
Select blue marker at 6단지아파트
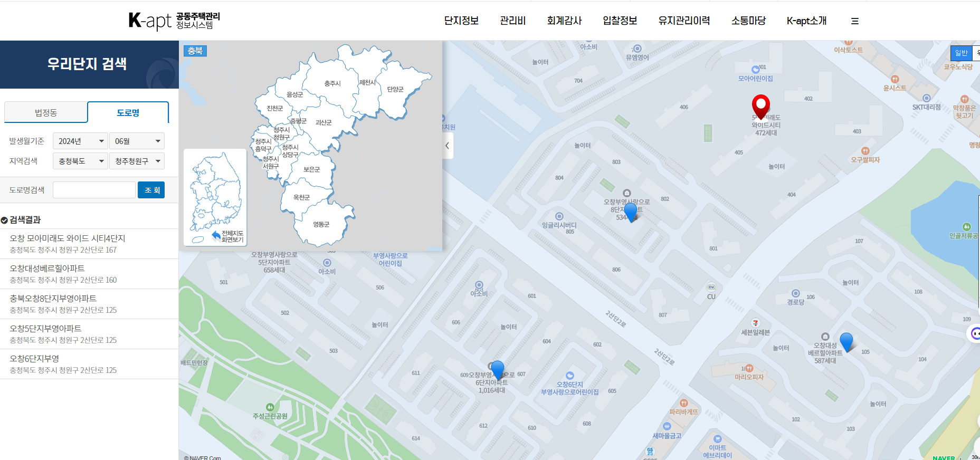click(x=497, y=370)
